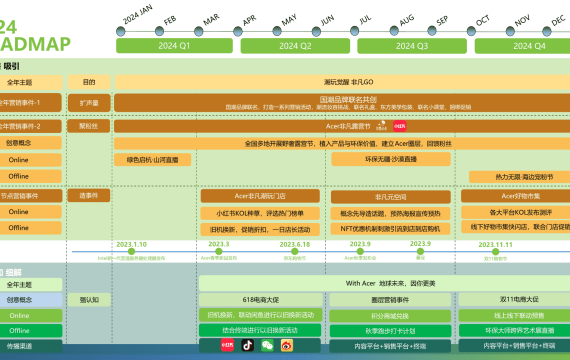Click the Weibo icon in the channel row
This screenshot has height=360, width=570.
(x=287, y=345)
